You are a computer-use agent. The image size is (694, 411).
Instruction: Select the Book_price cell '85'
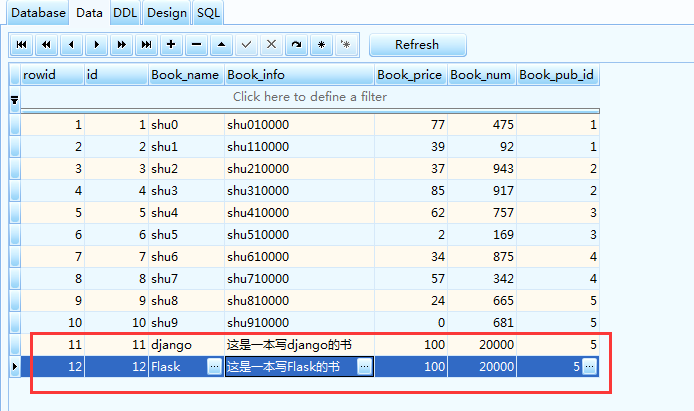click(x=411, y=191)
